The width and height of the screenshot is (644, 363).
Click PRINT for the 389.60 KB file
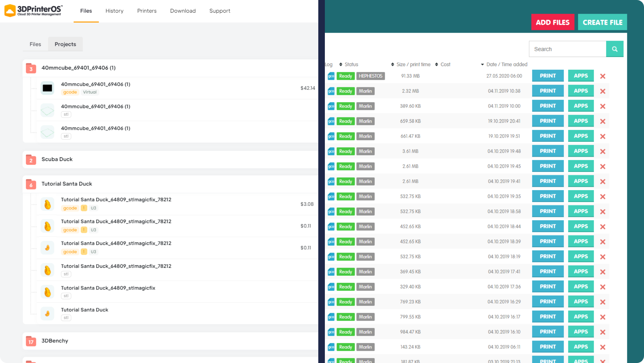click(547, 106)
